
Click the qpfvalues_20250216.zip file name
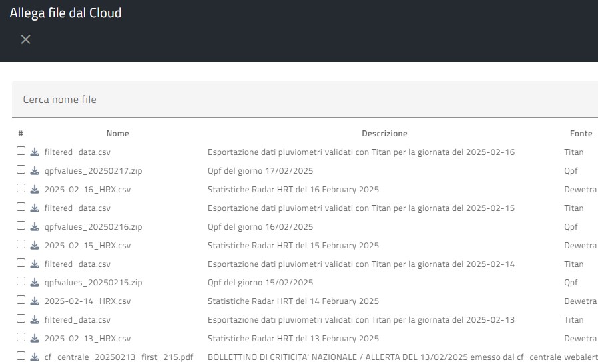(x=93, y=227)
